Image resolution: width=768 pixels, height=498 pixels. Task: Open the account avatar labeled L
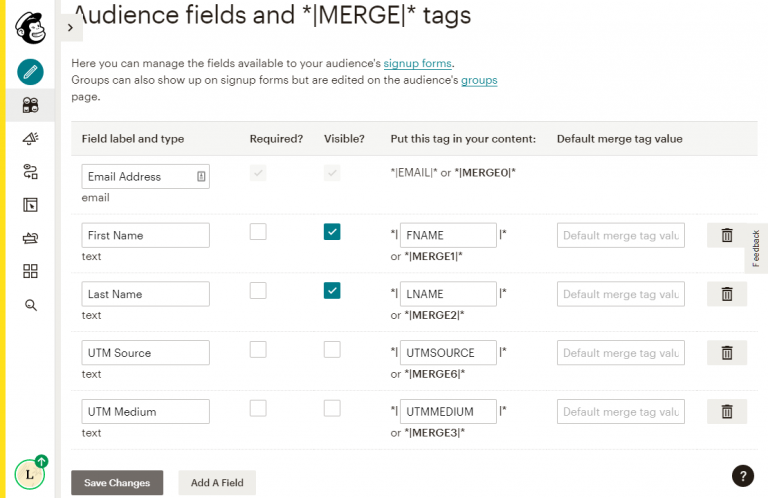tap(29, 474)
